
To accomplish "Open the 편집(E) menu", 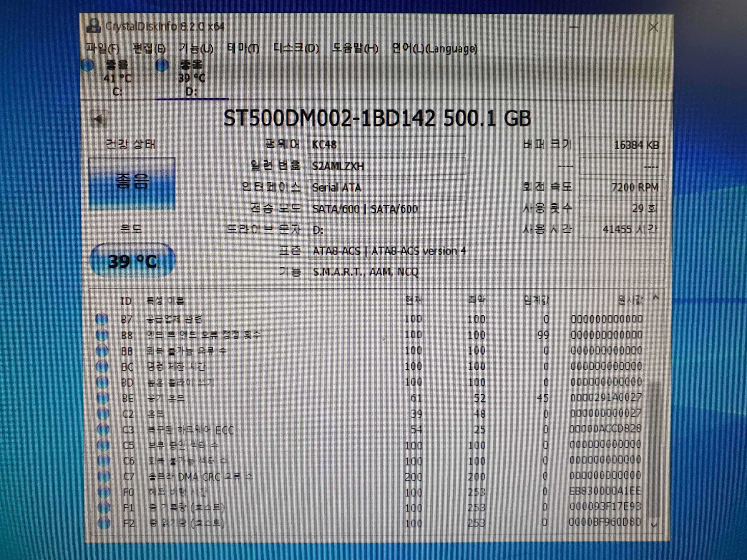I will click(149, 48).
